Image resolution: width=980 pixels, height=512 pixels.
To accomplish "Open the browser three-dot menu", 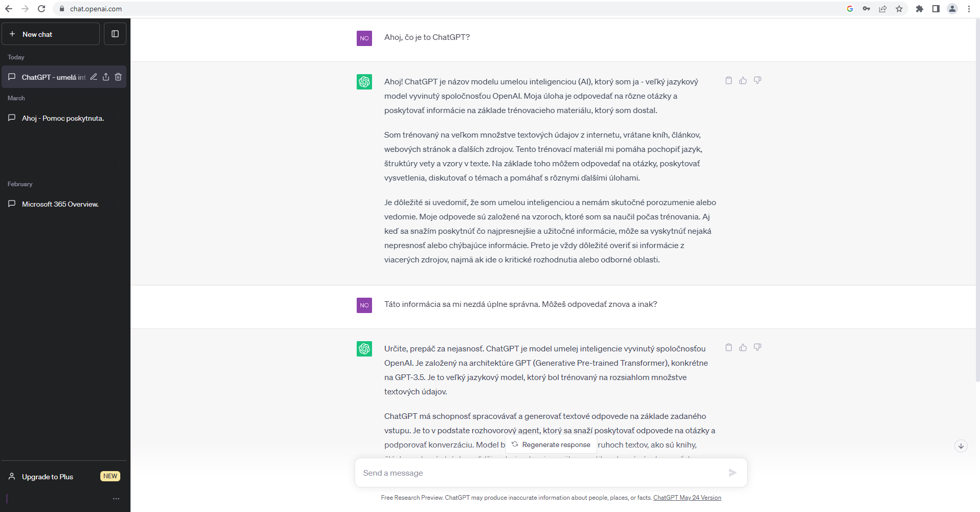I will (x=969, y=9).
